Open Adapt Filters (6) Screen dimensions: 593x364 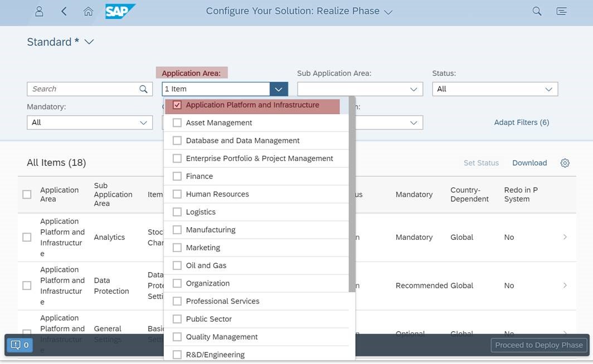(x=522, y=122)
